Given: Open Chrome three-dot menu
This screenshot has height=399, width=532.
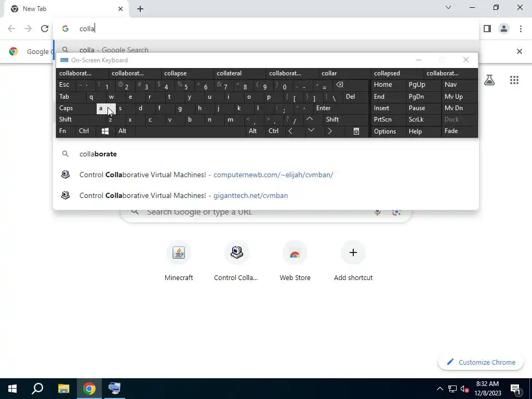Looking at the screenshot, I should coord(521,29).
